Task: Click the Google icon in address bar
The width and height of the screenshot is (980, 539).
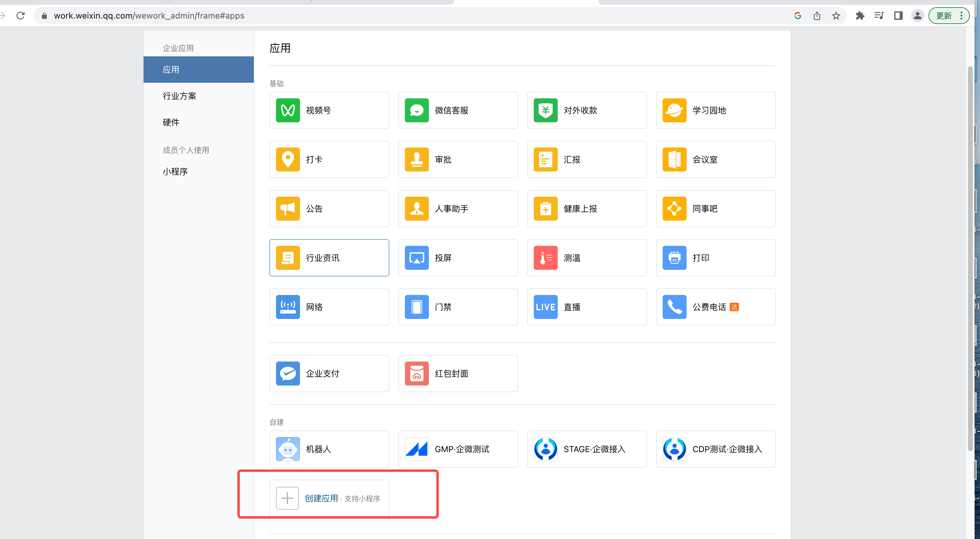Action: pos(798,16)
